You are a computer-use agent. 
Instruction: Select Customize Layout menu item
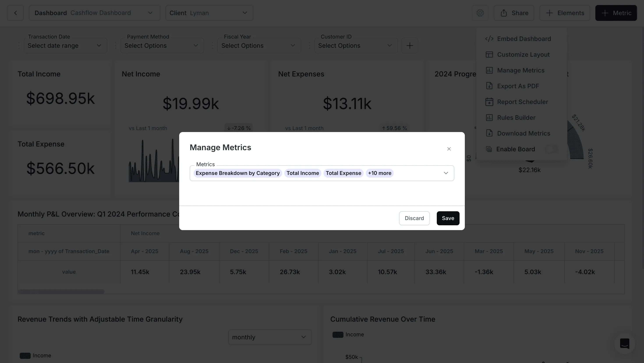pos(522,55)
